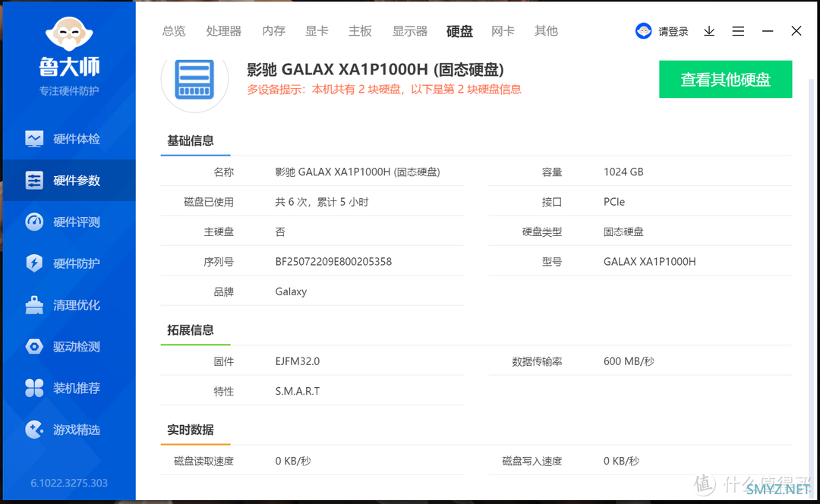Open 清理优化 sidebar item
820x504 pixels.
click(69, 305)
